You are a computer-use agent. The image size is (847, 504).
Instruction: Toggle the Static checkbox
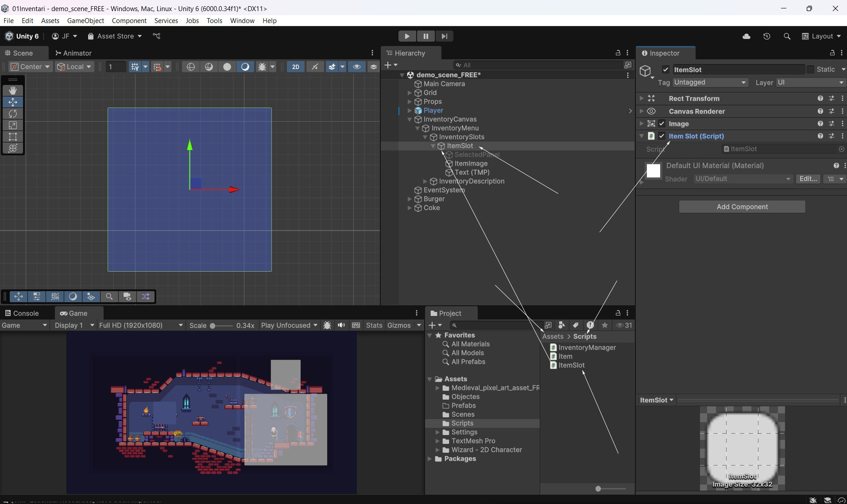810,69
